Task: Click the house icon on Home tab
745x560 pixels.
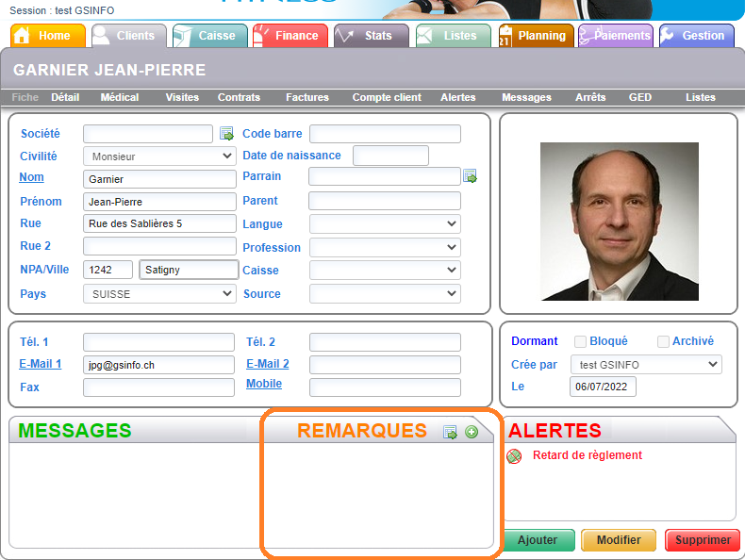Action: tap(23, 36)
